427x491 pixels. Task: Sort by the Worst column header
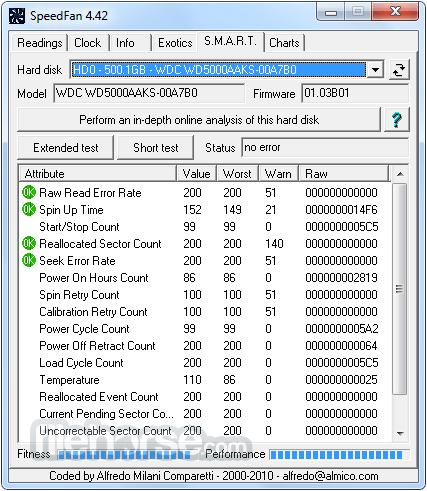pos(237,174)
